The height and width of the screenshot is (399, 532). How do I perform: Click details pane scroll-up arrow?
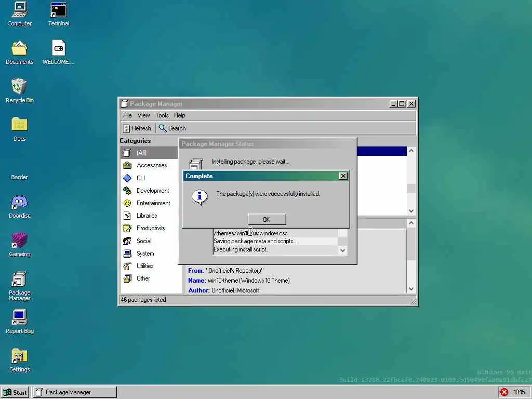[x=411, y=223]
